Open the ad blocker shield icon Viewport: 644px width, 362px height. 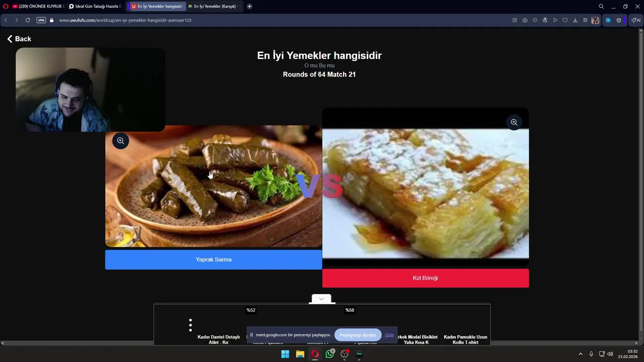pyautogui.click(x=535, y=20)
